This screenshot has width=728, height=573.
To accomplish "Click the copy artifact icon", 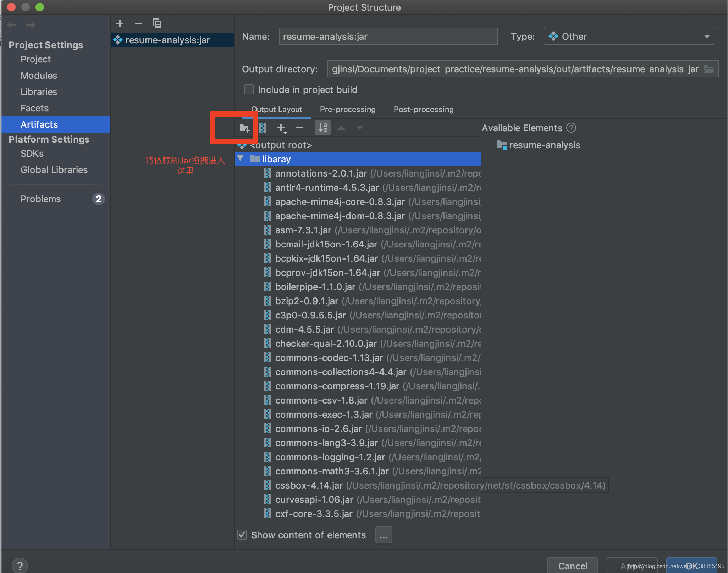I will click(156, 24).
